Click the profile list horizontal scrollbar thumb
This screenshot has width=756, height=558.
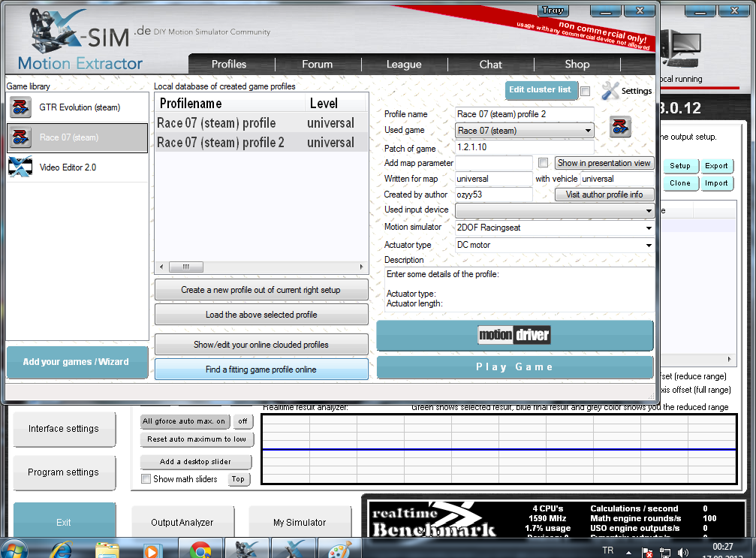[185, 267]
